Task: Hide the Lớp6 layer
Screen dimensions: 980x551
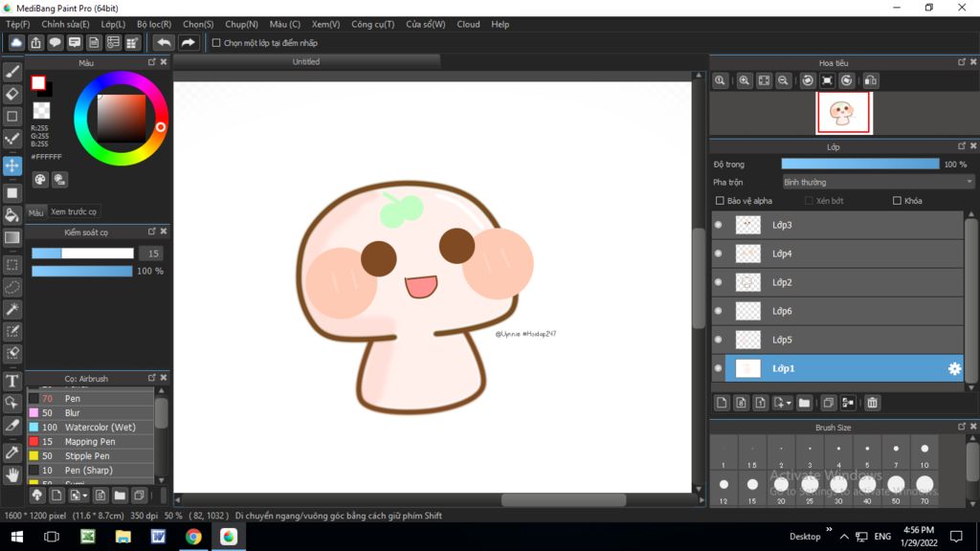Action: [718, 311]
